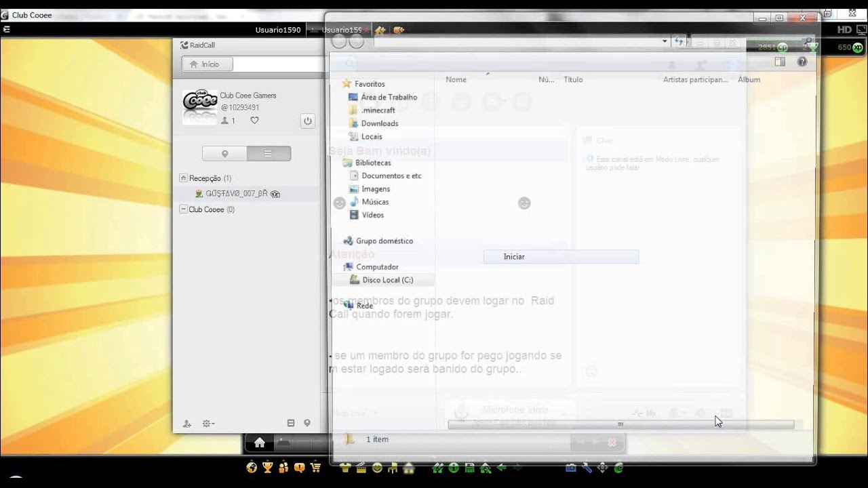Open the friends icon in bottom toolbar

coord(283,467)
